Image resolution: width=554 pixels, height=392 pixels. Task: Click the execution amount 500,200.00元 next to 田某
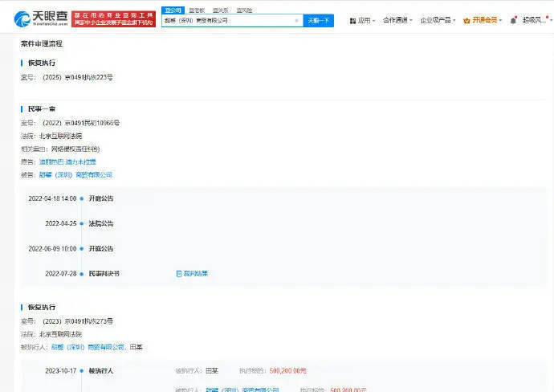(x=287, y=371)
